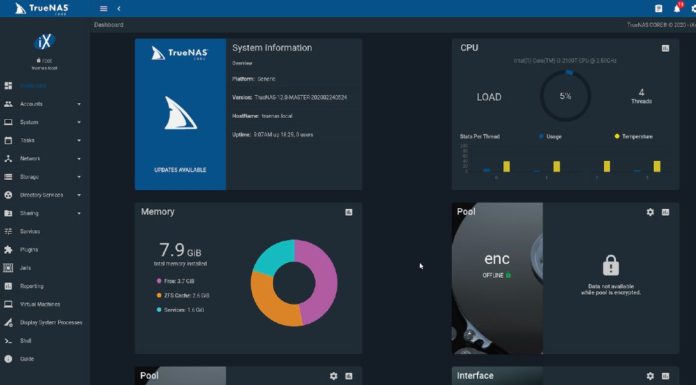Click the TrueNAS CORE copyright text

click(661, 25)
